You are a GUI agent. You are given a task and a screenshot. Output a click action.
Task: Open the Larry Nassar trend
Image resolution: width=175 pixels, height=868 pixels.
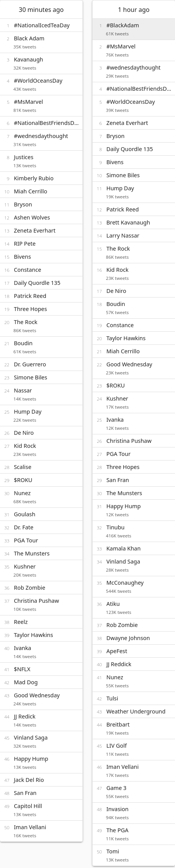(x=134, y=236)
